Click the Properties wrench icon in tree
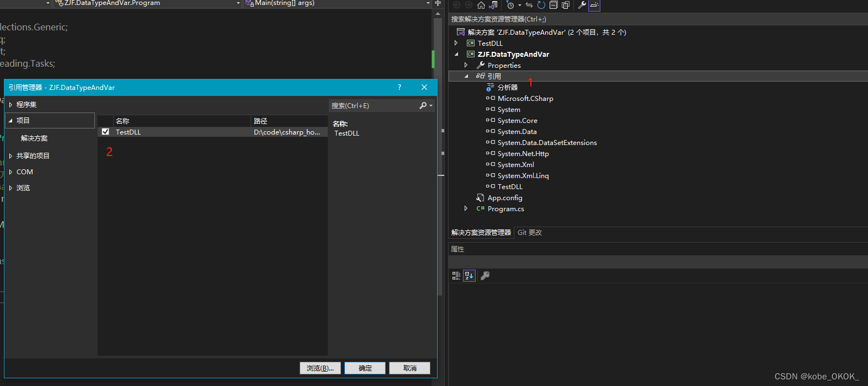The width and height of the screenshot is (868, 386). (481, 65)
